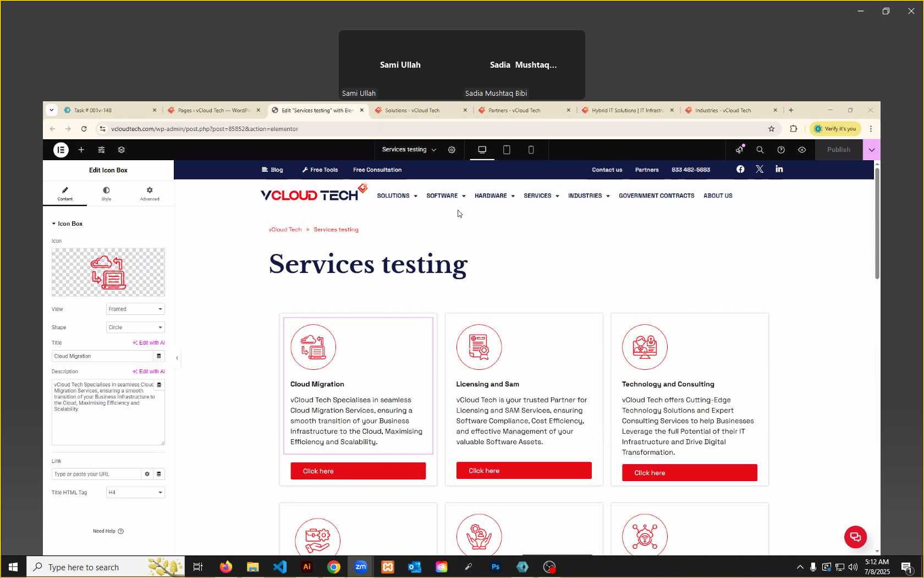Open page settings gear in top bar

click(452, 150)
